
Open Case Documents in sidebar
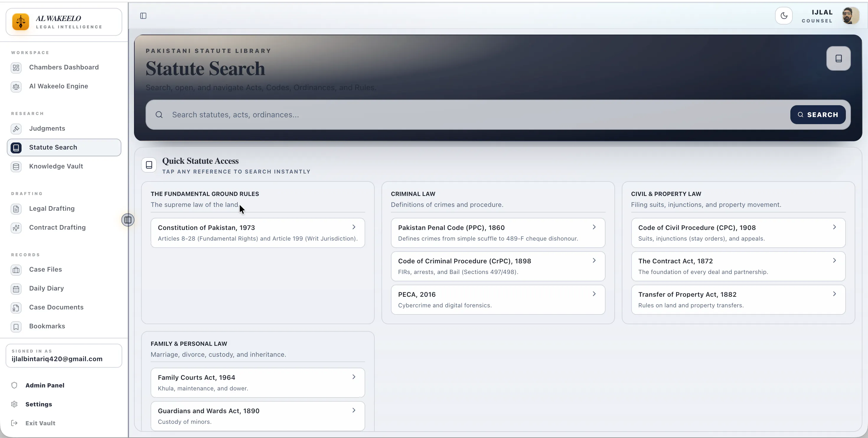64,307
